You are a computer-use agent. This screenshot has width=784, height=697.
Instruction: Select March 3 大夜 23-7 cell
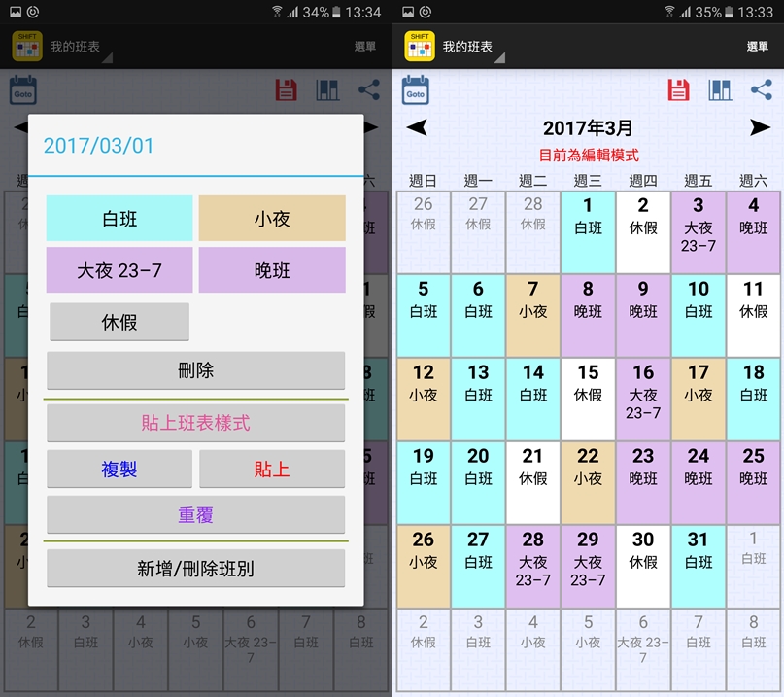(x=698, y=232)
